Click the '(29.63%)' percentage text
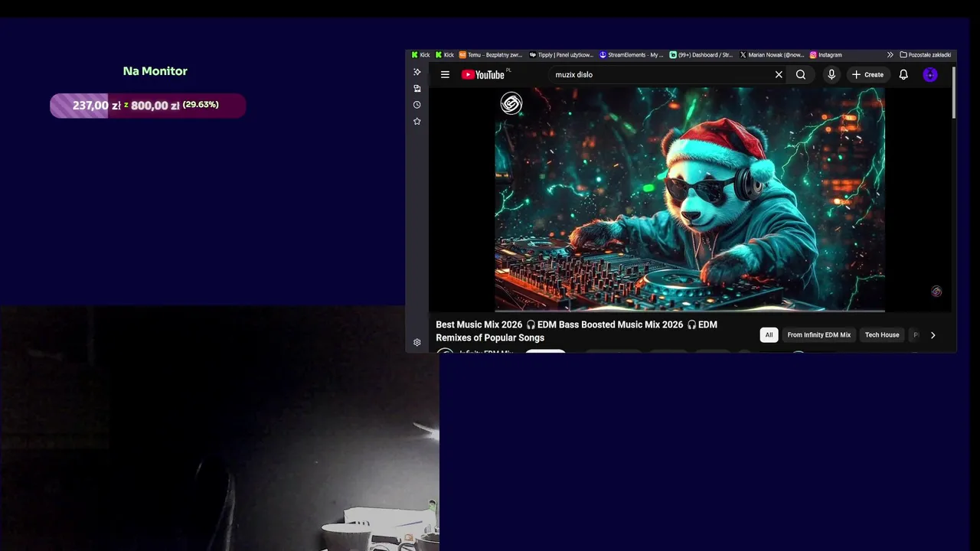This screenshot has width=980, height=551. 201,105
